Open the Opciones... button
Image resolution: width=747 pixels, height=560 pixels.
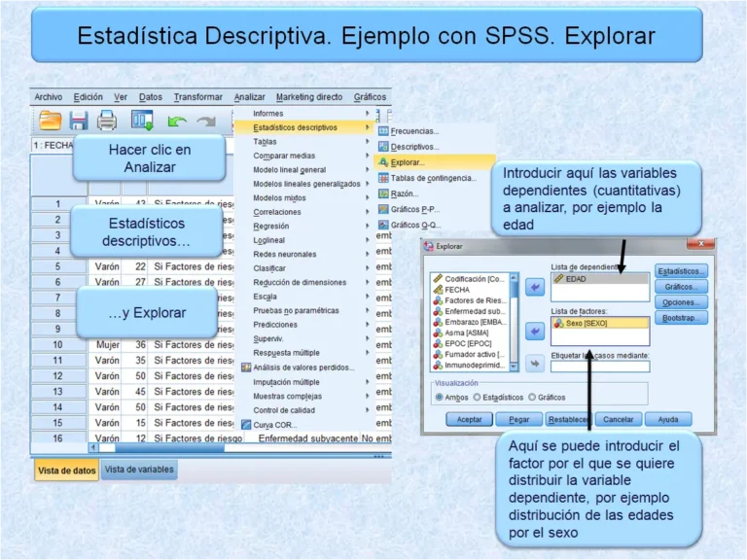[681, 302]
